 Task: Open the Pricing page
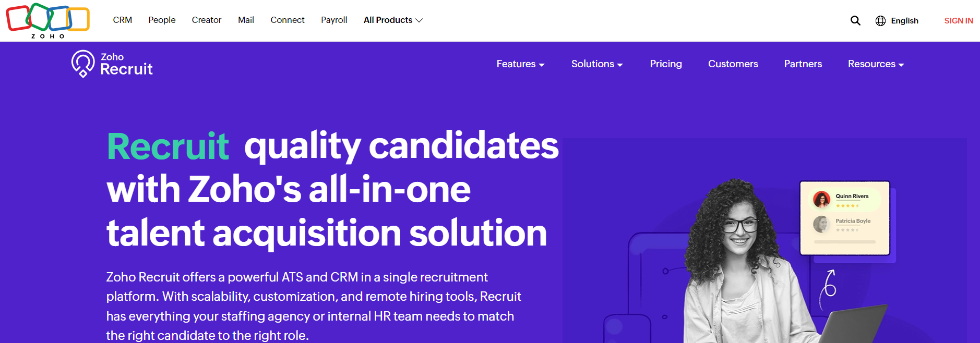pyautogui.click(x=665, y=64)
